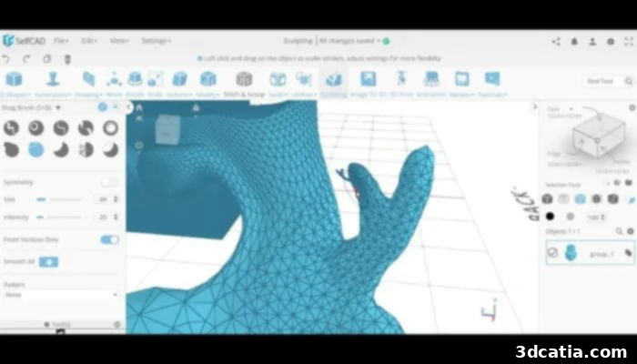Click the copy object icon
637x364 pixels.
pos(47,59)
